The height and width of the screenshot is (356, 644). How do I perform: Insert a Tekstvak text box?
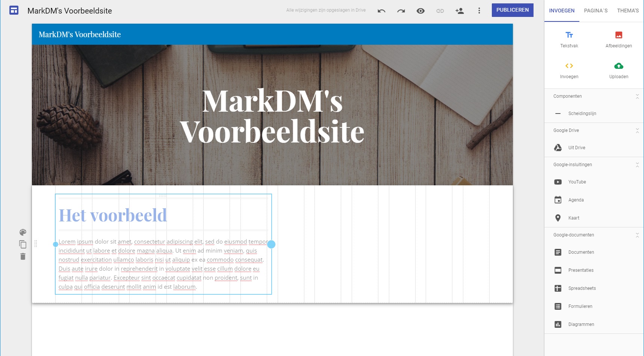[569, 39]
